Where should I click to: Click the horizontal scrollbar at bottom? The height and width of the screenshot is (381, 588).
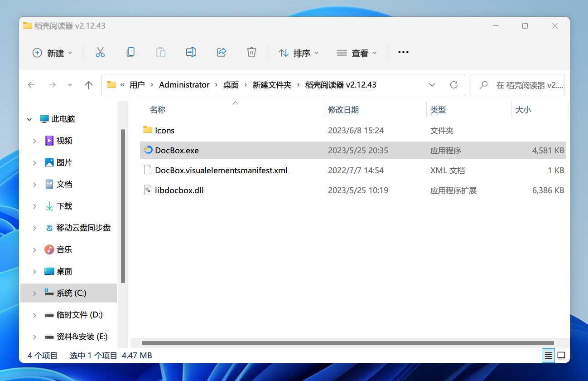347,343
